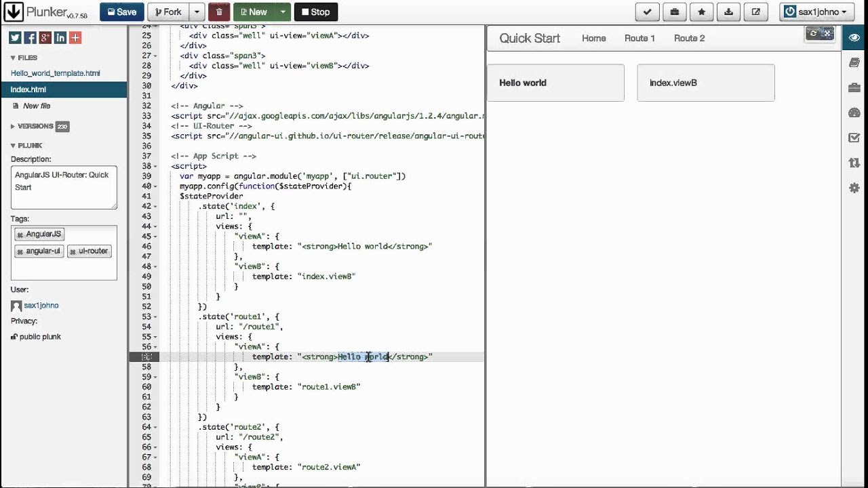
Task: Click the Plunker logo arrow icon
Action: pos(14,12)
